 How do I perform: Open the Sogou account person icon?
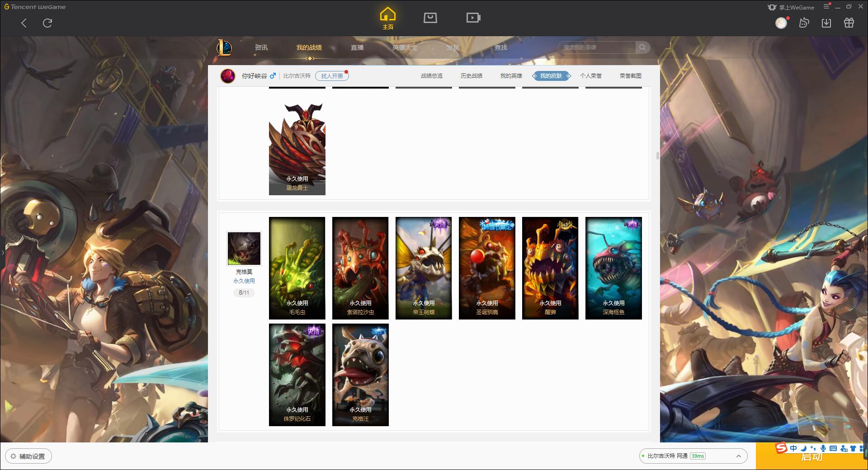click(844, 448)
